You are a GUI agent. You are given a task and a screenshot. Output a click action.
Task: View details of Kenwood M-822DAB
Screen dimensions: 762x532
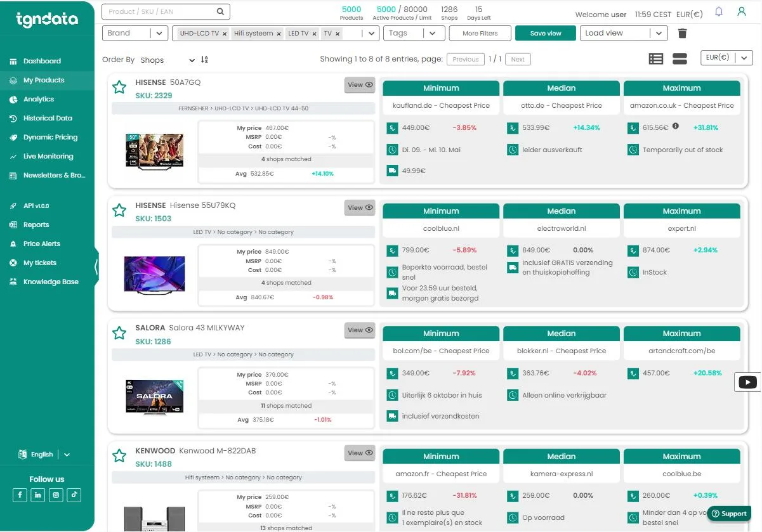tap(360, 453)
